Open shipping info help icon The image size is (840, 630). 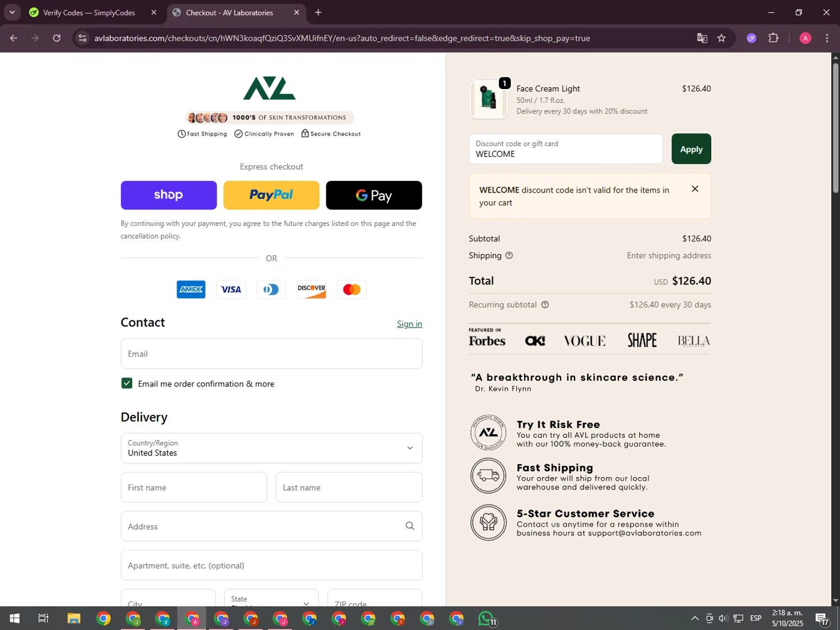509,255
